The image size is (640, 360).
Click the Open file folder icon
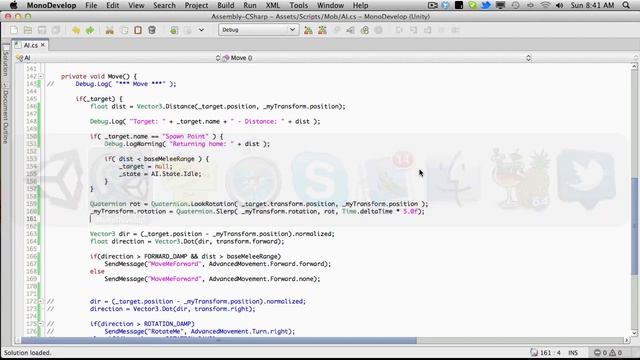tap(28, 30)
